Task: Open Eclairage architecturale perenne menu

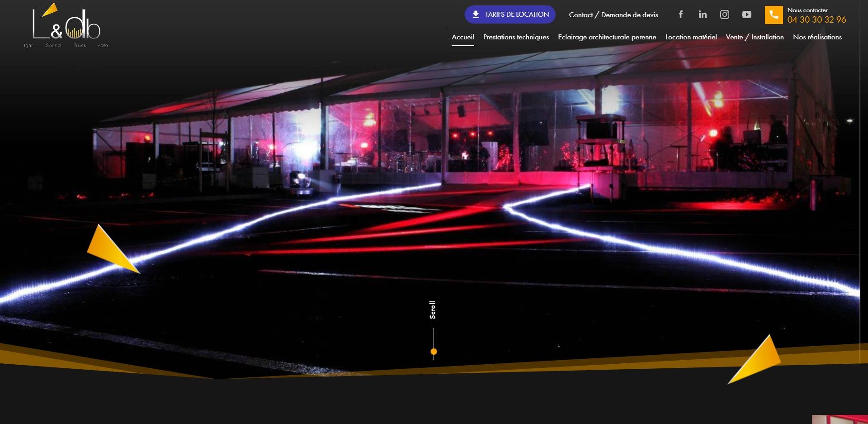Action: click(607, 37)
